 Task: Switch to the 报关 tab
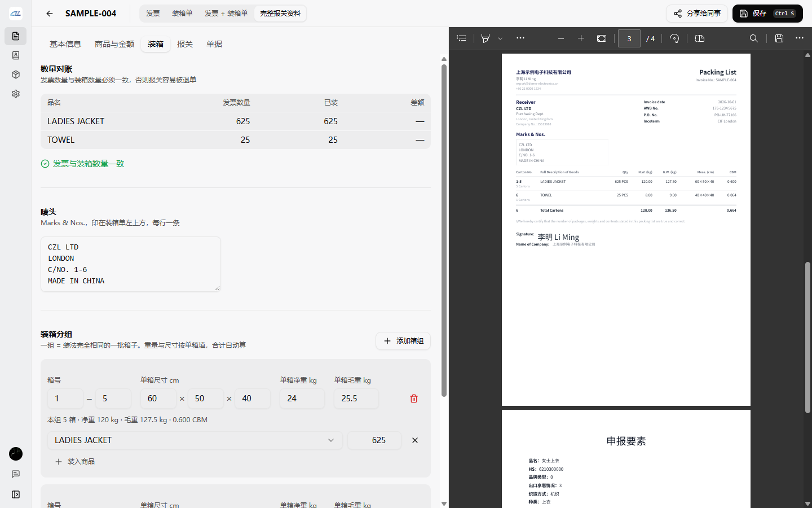pyautogui.click(x=185, y=44)
